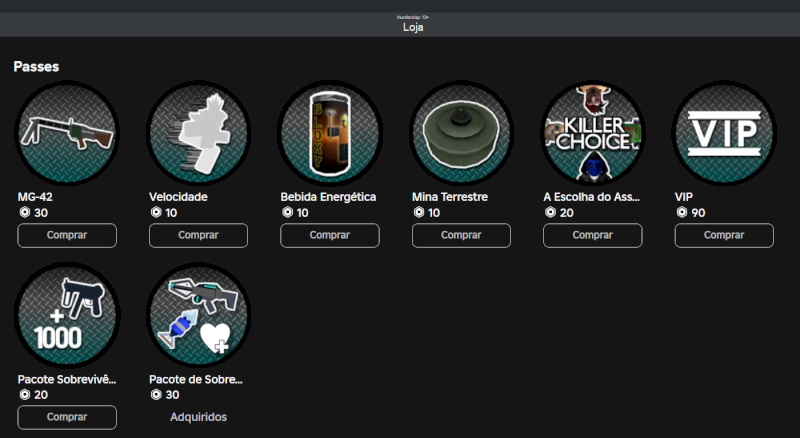The height and width of the screenshot is (438, 800).
Task: Click the Adquiridos label under the pack
Action: (198, 416)
